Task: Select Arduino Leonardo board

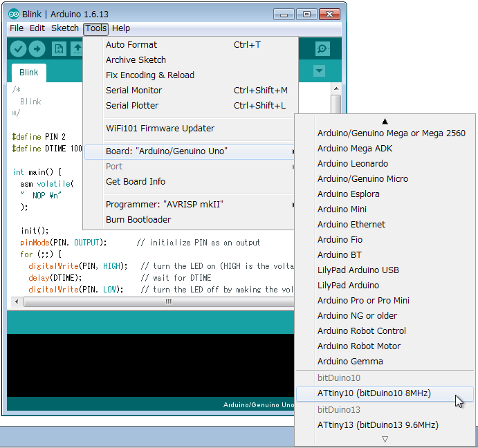Action: coord(385,164)
